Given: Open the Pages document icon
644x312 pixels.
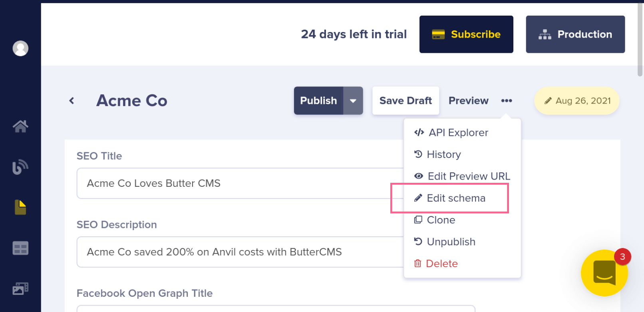Looking at the screenshot, I should point(20,207).
